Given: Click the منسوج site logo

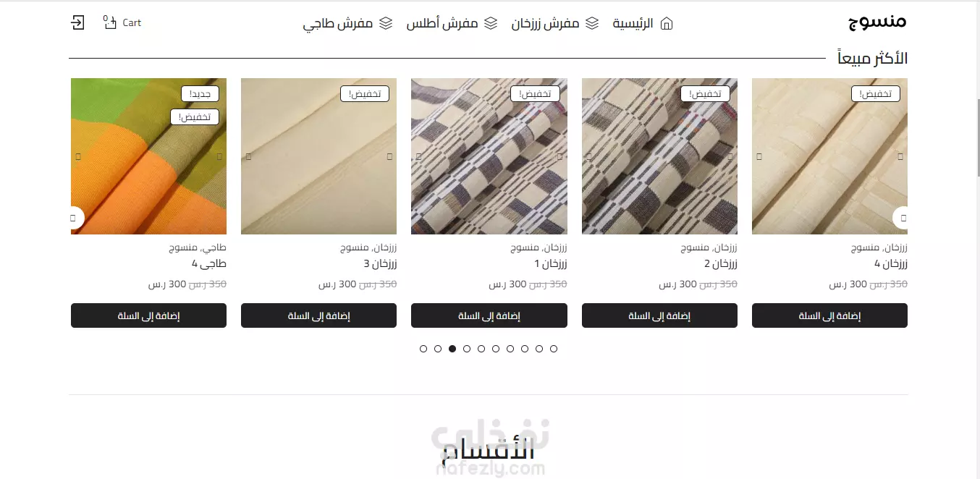Looking at the screenshot, I should (877, 22).
